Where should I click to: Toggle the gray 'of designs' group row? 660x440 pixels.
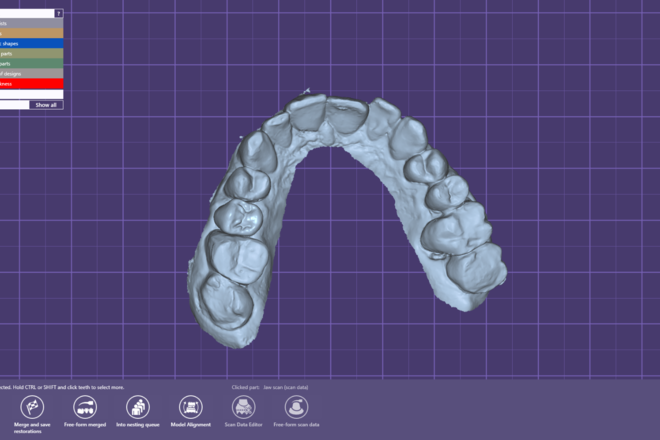click(x=32, y=74)
